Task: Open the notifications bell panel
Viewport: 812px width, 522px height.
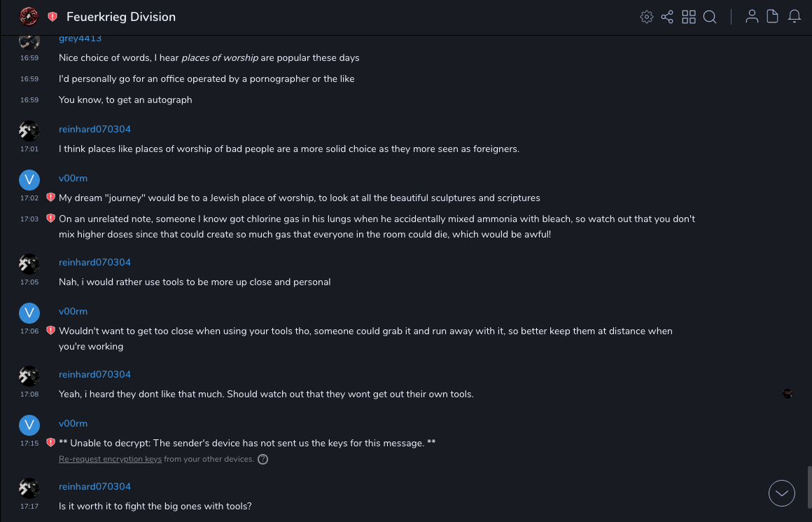Action: pos(794,17)
